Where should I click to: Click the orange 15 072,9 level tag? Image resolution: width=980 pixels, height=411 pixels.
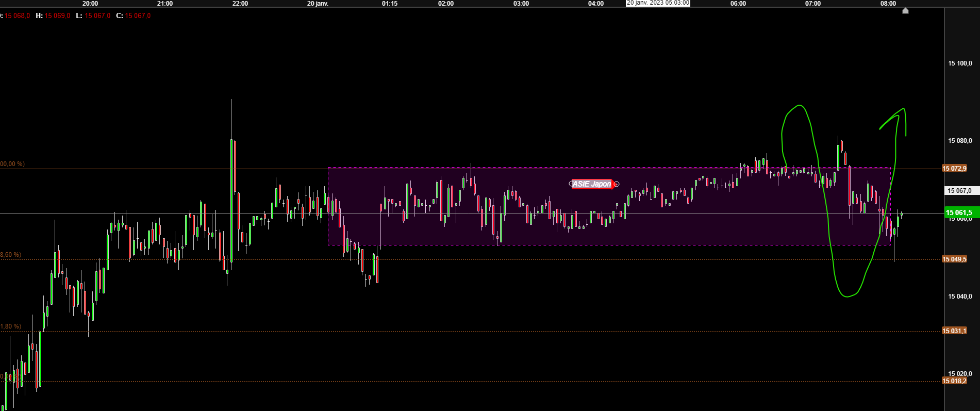(x=954, y=169)
